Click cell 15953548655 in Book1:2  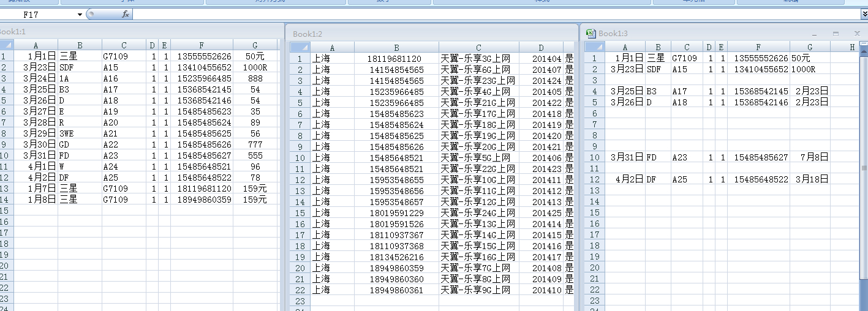point(396,180)
